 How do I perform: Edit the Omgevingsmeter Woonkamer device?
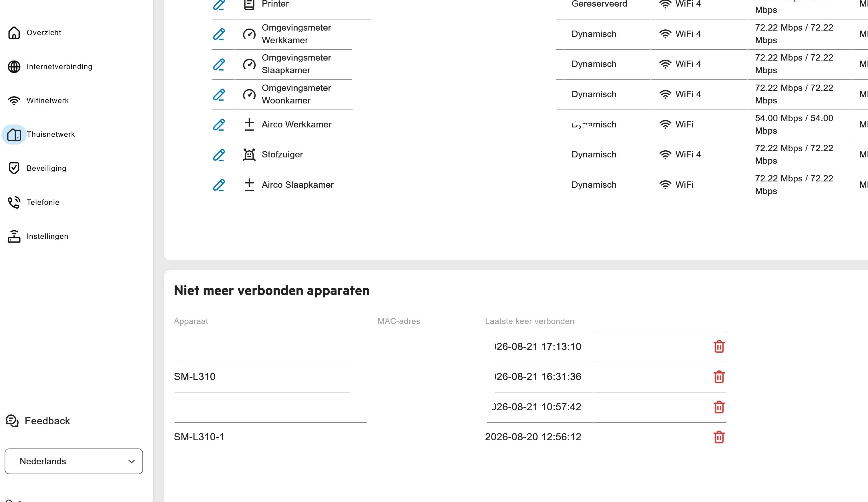click(219, 95)
